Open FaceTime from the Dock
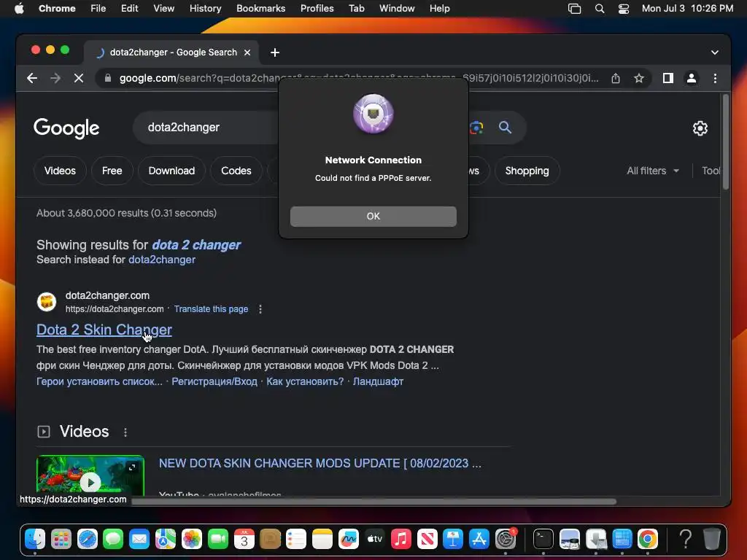747x560 pixels. (x=217, y=539)
